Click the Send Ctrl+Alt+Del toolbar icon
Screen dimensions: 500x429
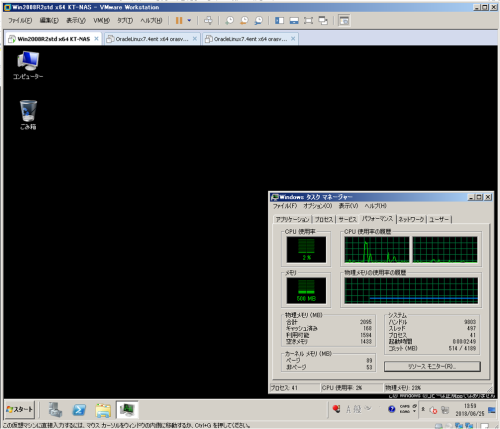pyautogui.click(x=208, y=21)
